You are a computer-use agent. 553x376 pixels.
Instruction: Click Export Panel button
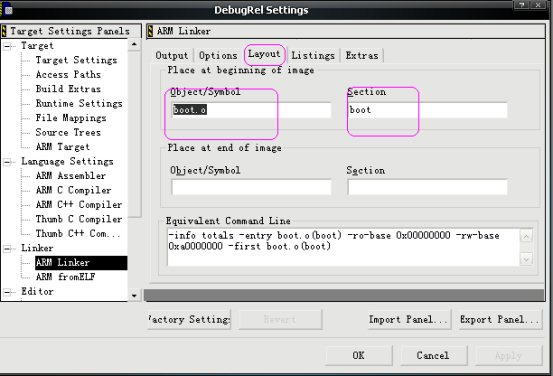tap(500, 320)
